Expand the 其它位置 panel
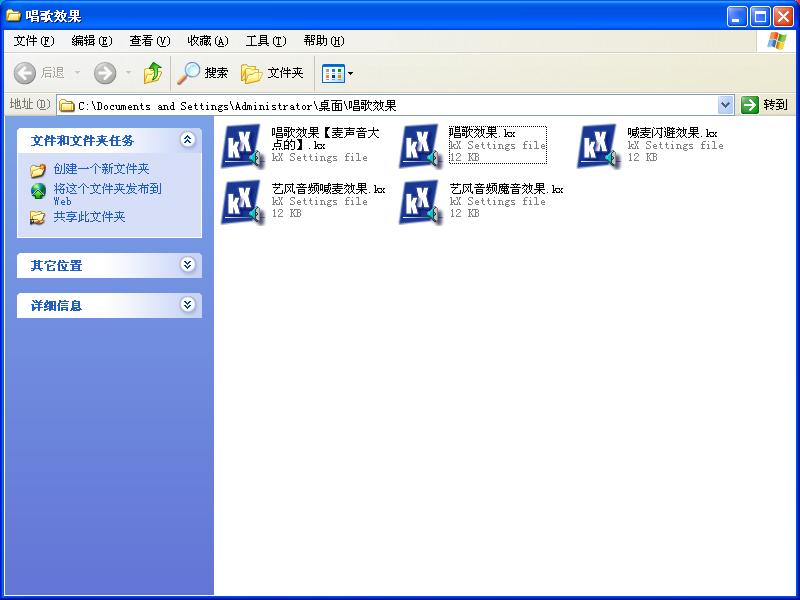This screenshot has width=800, height=600. click(x=187, y=265)
